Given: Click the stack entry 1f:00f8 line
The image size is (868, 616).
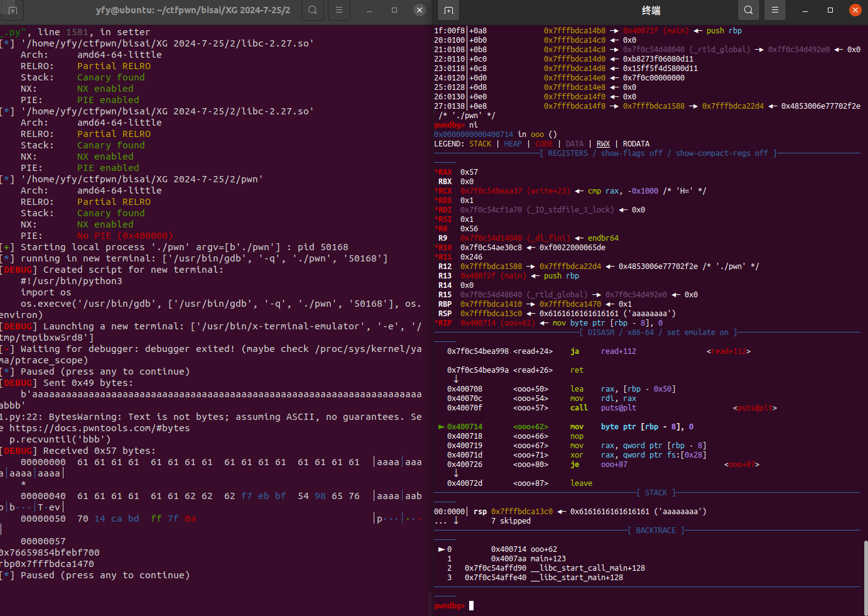Looking at the screenshot, I should [588, 31].
